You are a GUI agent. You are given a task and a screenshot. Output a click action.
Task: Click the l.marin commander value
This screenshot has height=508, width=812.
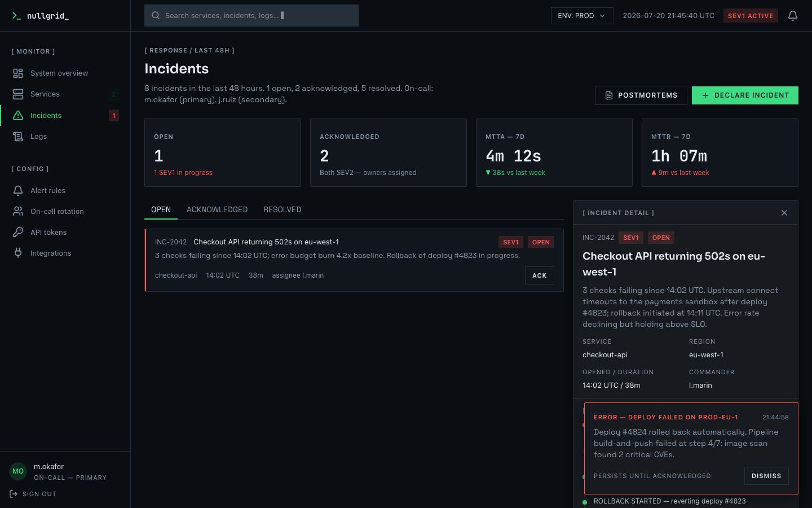[700, 386]
